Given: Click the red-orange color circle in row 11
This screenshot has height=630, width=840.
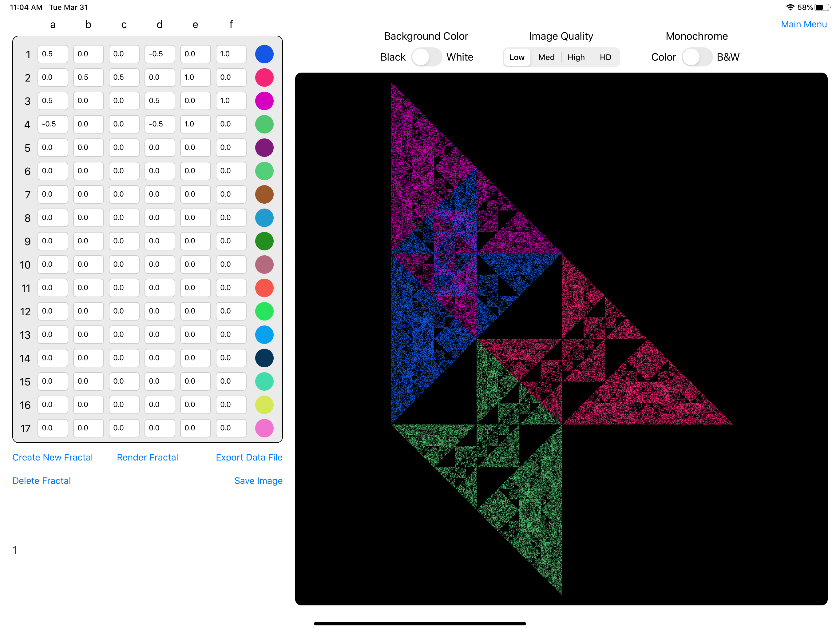Looking at the screenshot, I should coord(264,288).
